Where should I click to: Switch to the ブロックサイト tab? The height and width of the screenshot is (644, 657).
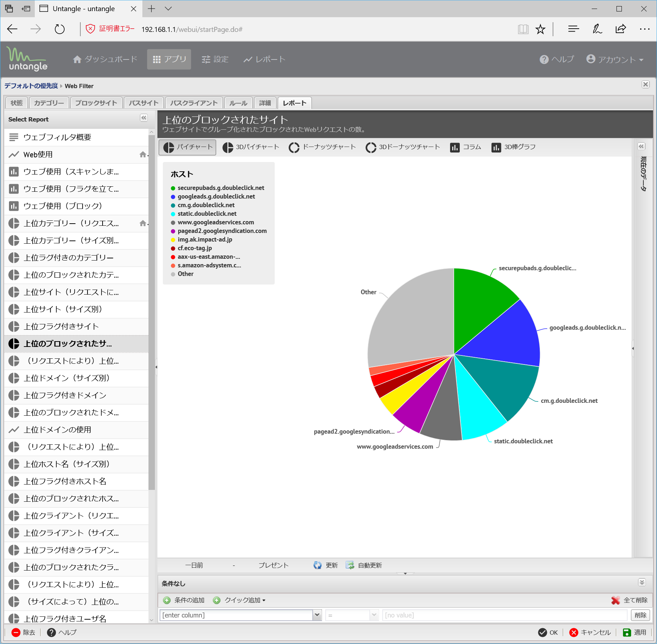click(96, 103)
